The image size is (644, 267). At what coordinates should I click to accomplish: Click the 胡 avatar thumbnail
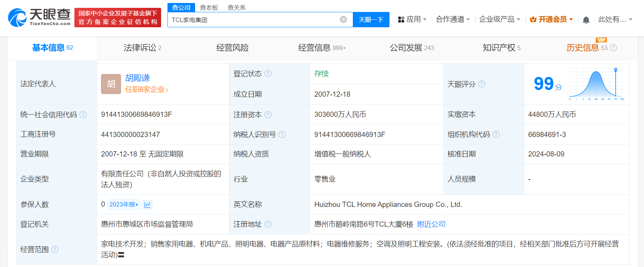click(x=111, y=84)
